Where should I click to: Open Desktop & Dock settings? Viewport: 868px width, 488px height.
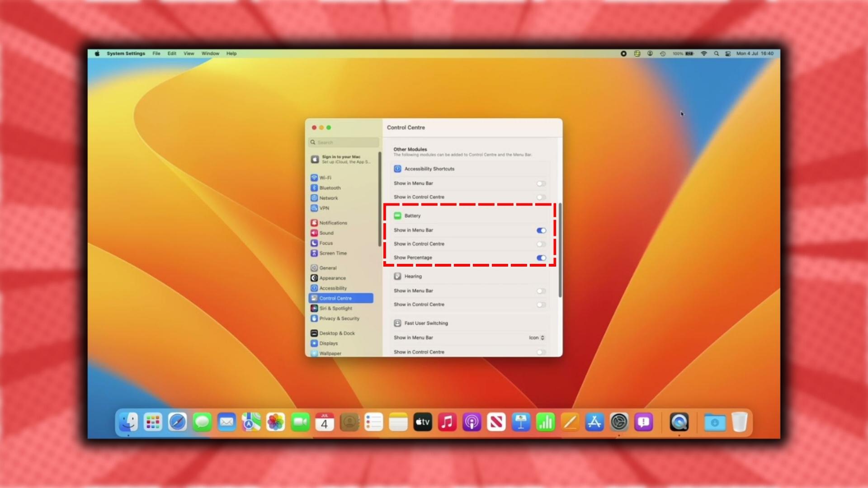(333, 333)
